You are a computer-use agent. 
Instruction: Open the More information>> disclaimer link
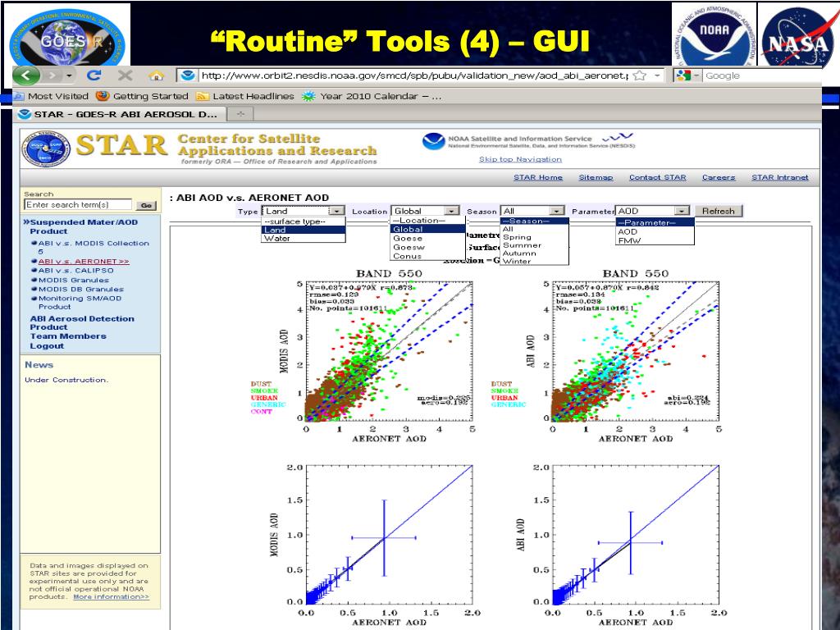(x=111, y=597)
